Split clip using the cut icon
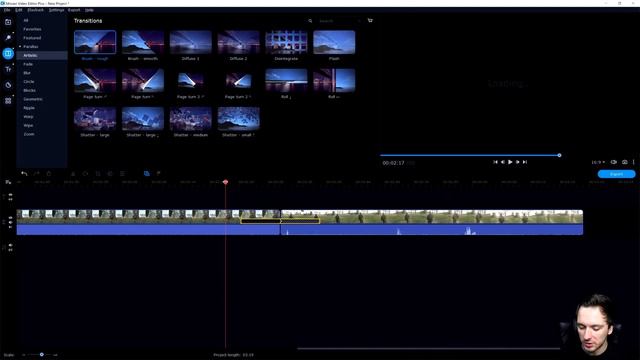The width and height of the screenshot is (640, 360). 73,173
